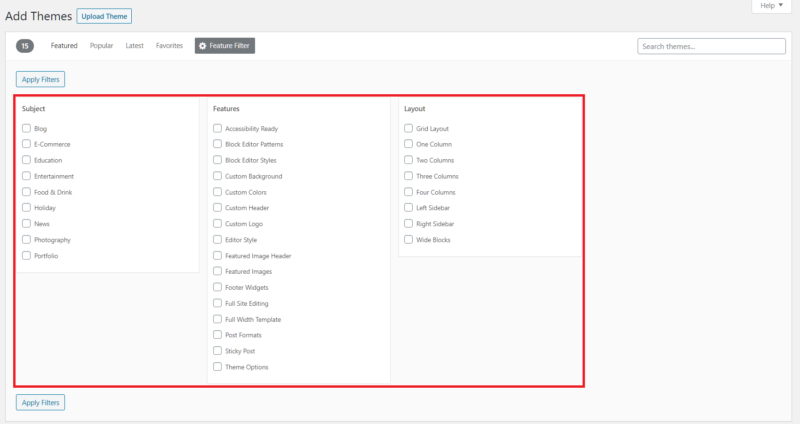Check the Wide Blocks layout option
This screenshot has height=424, width=800.
click(408, 239)
